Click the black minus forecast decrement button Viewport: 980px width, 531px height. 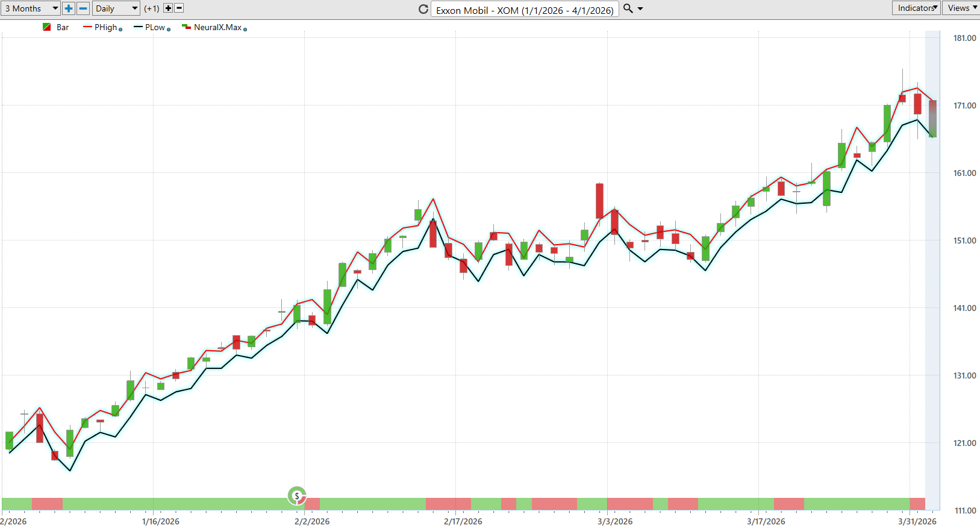click(x=179, y=8)
